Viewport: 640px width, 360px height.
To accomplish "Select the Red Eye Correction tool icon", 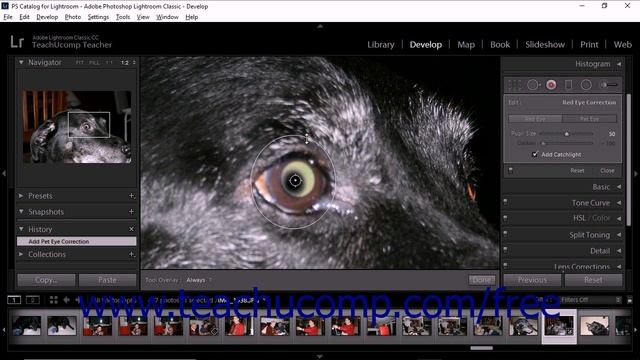I will (551, 85).
